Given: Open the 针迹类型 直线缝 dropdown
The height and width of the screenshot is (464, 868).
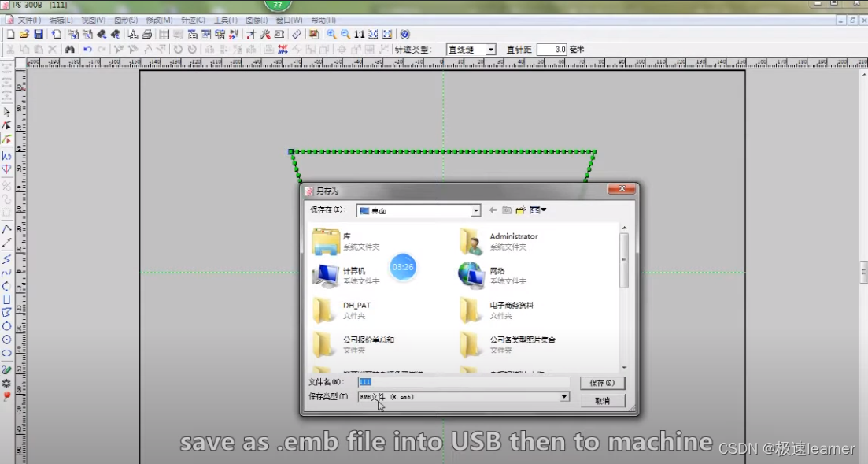Looking at the screenshot, I should coord(490,50).
